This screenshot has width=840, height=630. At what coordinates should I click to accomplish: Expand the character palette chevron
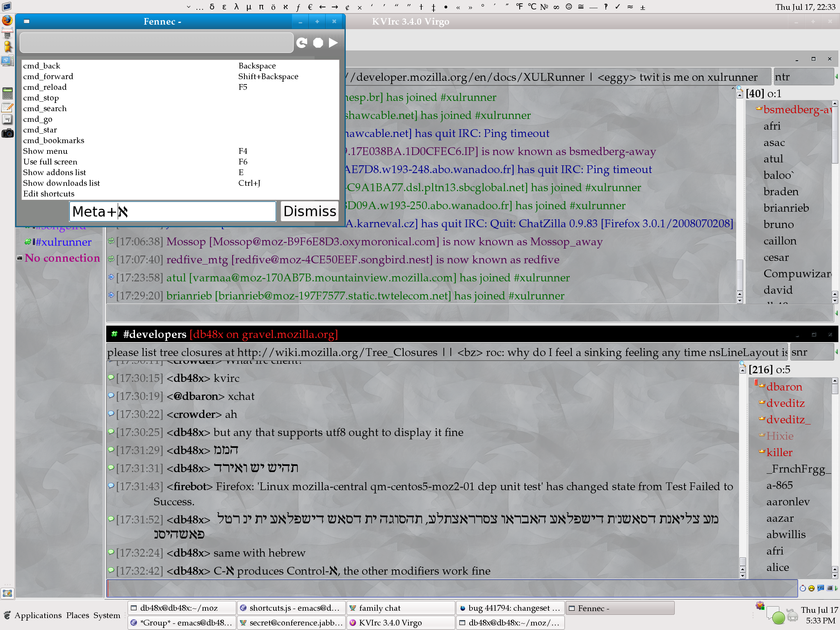(188, 7)
